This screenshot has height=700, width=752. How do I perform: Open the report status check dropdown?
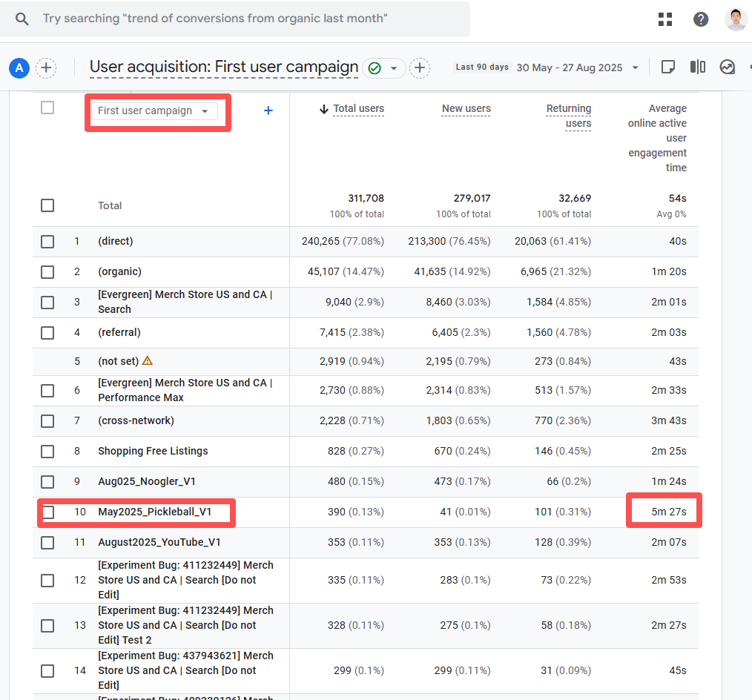pyautogui.click(x=393, y=68)
